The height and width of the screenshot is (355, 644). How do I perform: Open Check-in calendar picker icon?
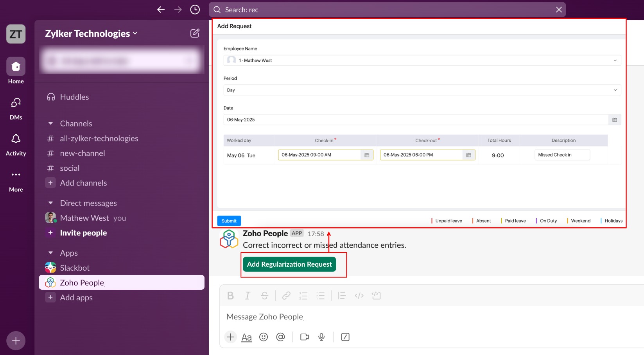pos(367,155)
